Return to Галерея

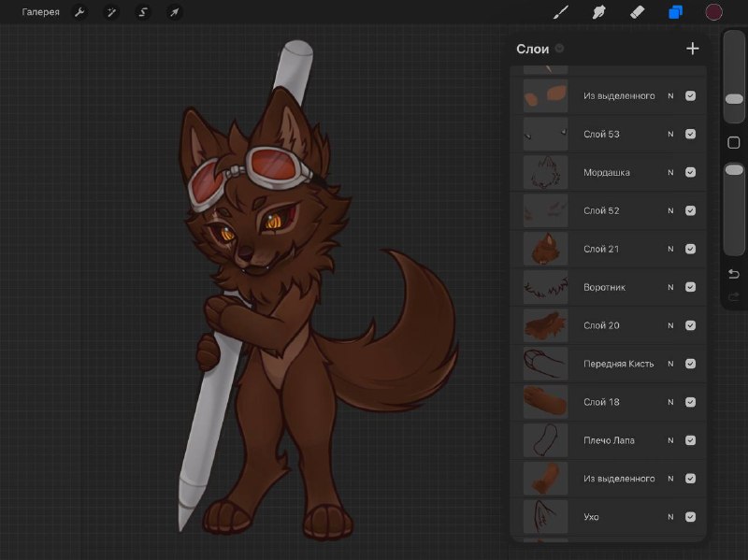point(40,12)
